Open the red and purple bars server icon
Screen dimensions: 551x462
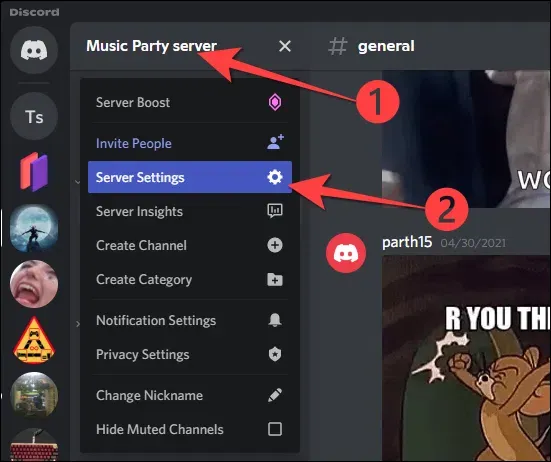point(34,172)
